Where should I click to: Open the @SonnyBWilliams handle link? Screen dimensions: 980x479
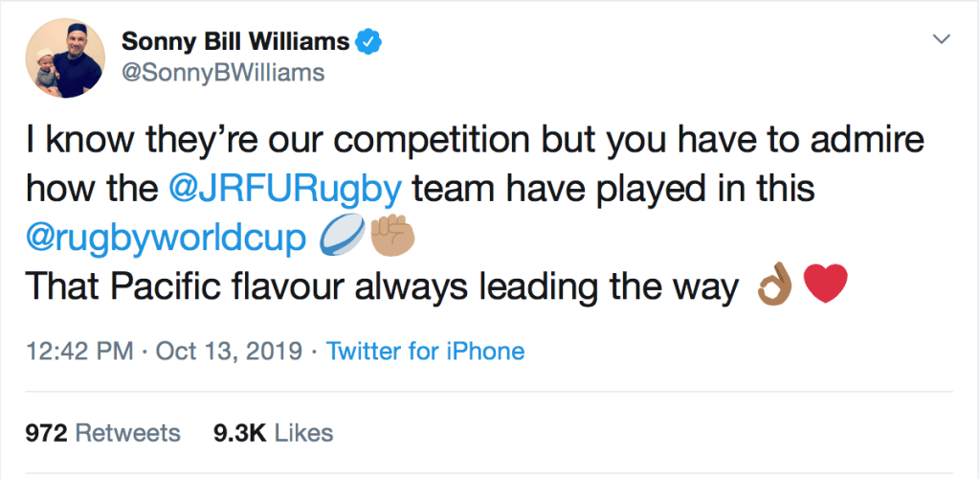pyautogui.click(x=223, y=73)
